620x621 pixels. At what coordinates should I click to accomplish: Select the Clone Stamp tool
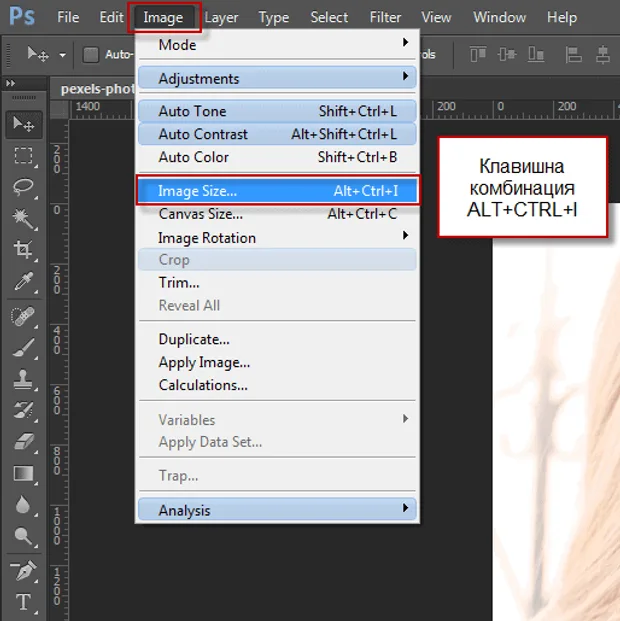tap(24, 379)
